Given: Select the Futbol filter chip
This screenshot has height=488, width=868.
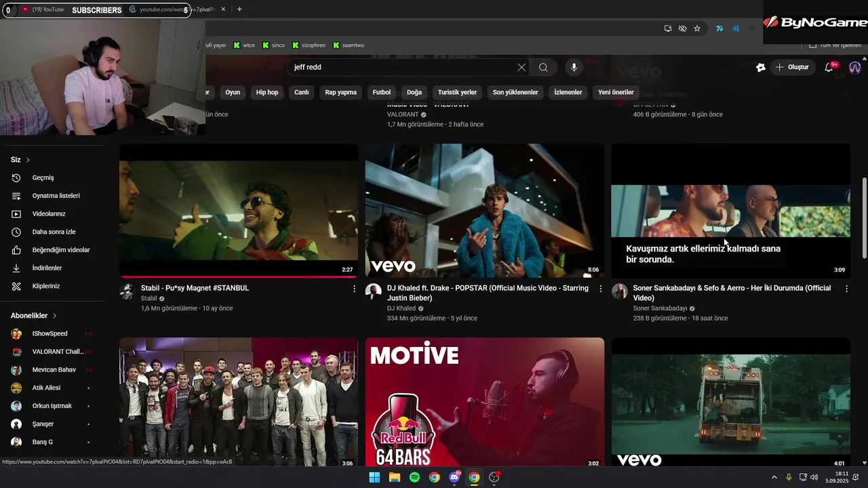Looking at the screenshot, I should [382, 92].
